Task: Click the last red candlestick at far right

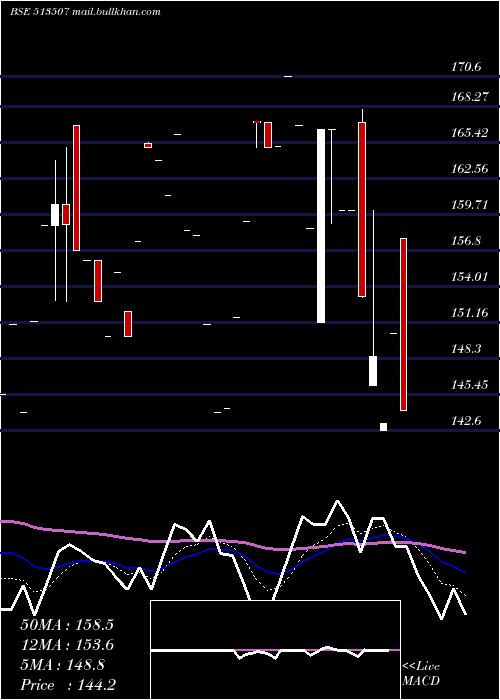Action: coord(403,325)
